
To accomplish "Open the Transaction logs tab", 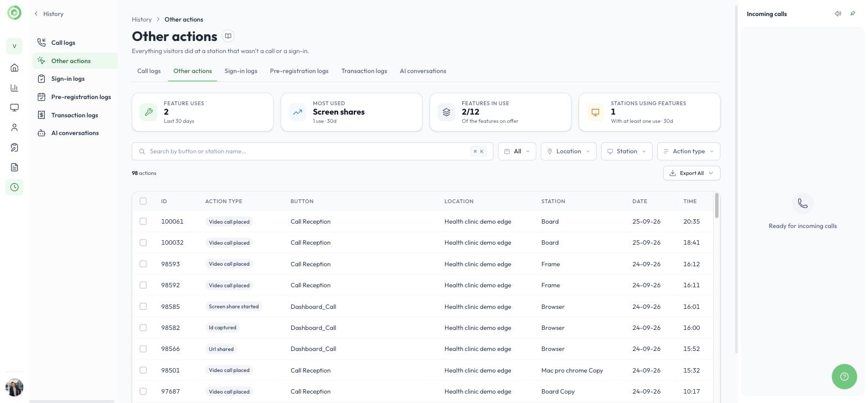I will [364, 71].
